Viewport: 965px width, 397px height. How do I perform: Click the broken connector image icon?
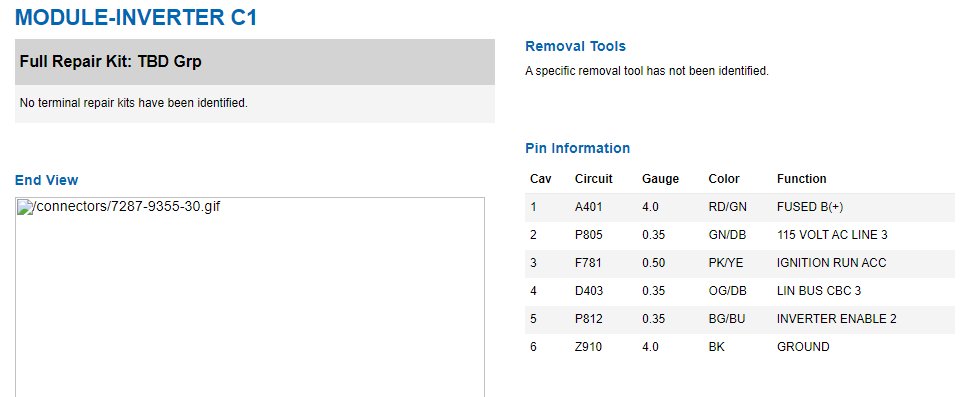click(23, 207)
